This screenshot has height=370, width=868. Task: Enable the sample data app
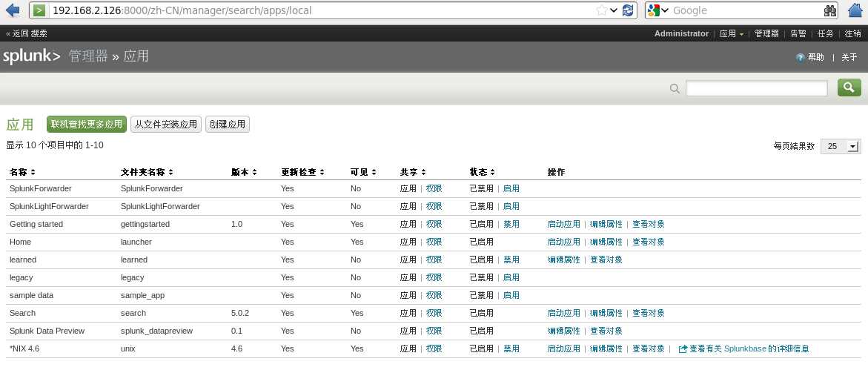[511, 295]
